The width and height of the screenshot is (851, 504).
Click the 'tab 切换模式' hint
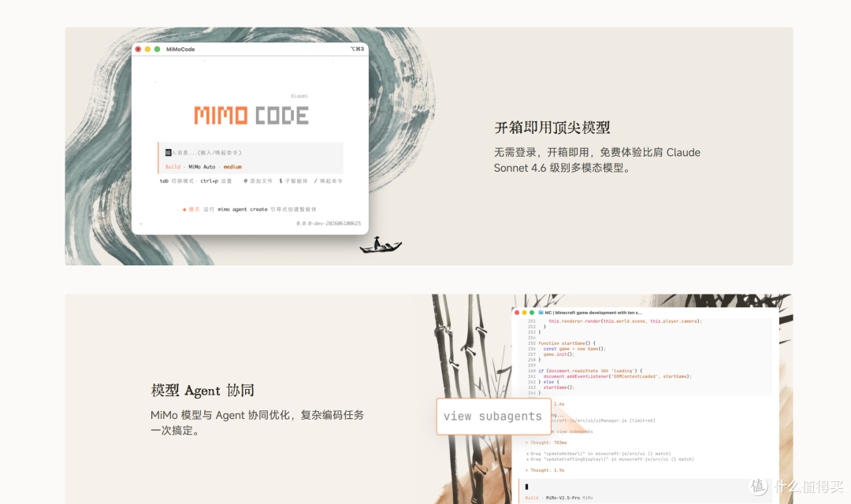(x=177, y=181)
